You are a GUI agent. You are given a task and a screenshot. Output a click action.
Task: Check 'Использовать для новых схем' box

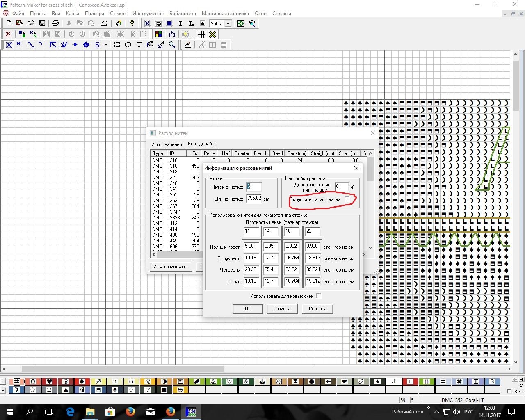tap(319, 296)
